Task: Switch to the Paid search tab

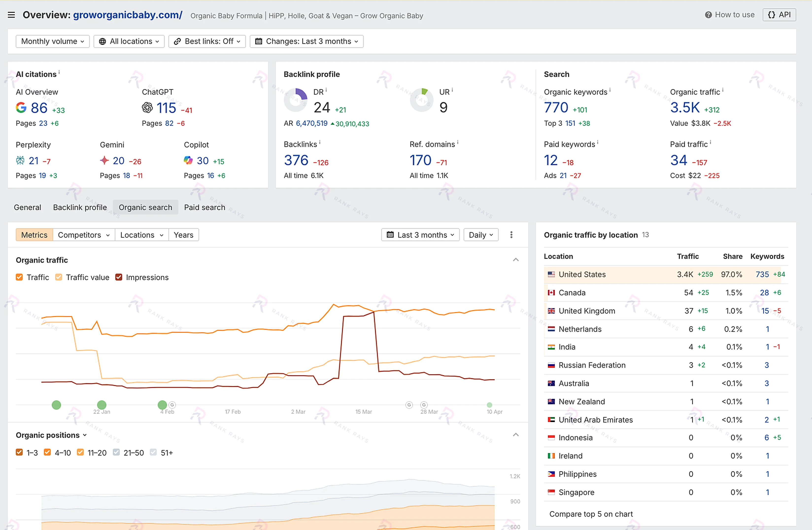Action: [205, 207]
